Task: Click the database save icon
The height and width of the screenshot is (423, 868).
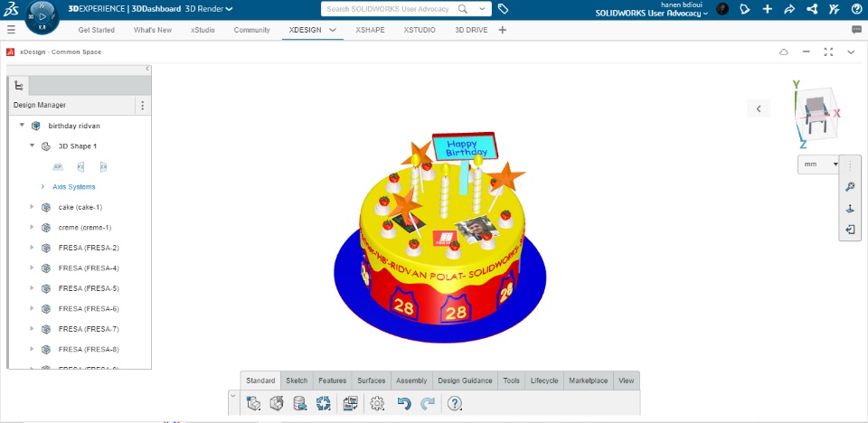Action: tap(300, 404)
